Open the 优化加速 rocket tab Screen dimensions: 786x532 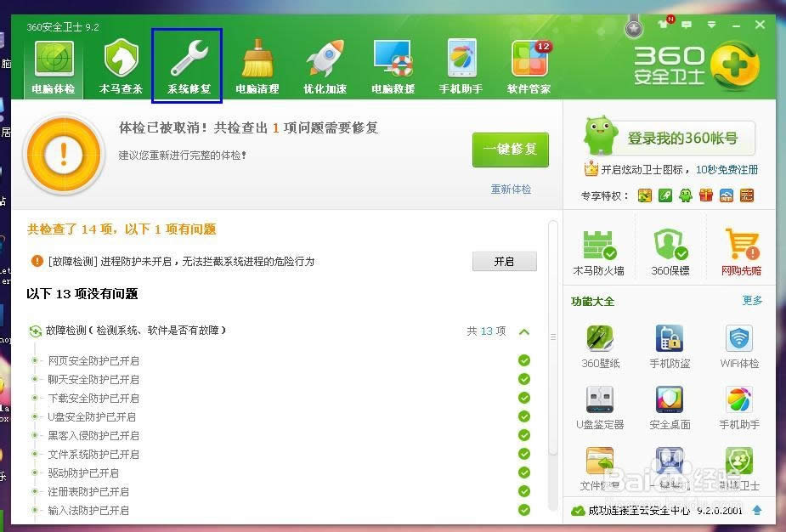(325, 67)
